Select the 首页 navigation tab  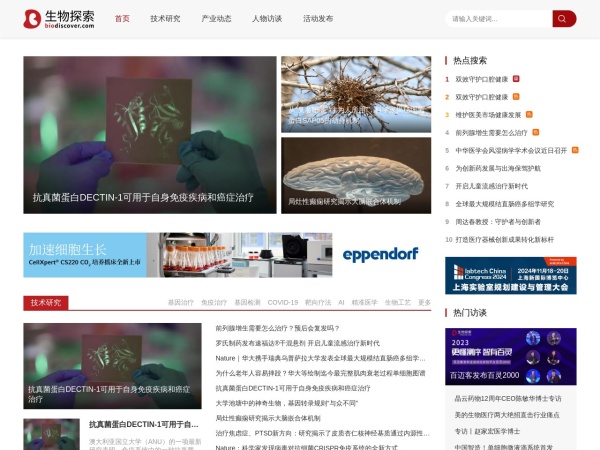122,19
